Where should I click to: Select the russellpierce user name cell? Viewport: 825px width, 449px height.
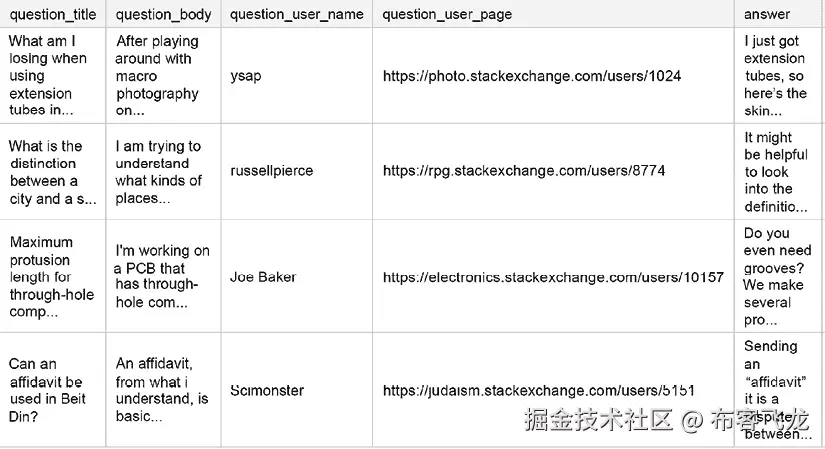pos(271,171)
